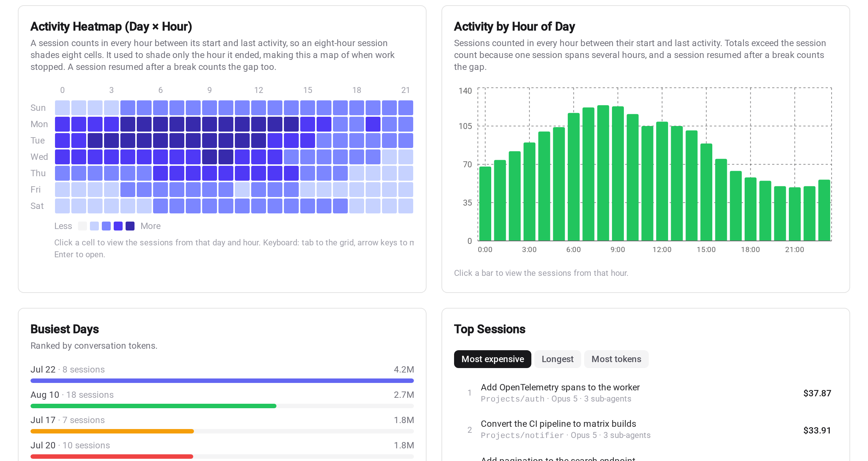Select the Sunday hour 0 heatmap cell
This screenshot has height=461, width=868.
[62, 108]
